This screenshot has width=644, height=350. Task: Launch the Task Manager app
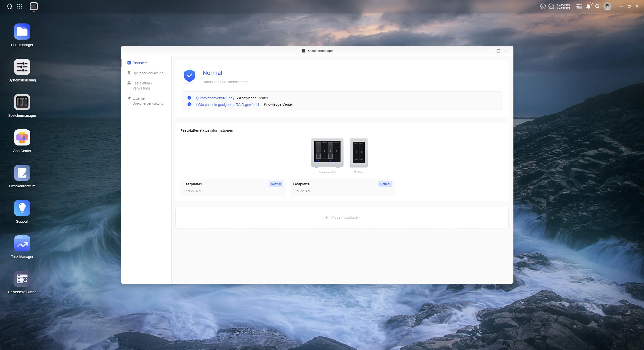point(22,244)
